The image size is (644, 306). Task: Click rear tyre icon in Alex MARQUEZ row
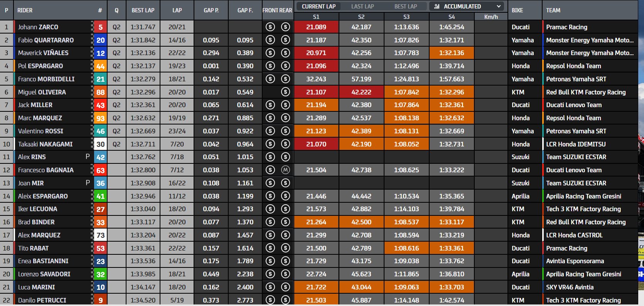click(285, 235)
